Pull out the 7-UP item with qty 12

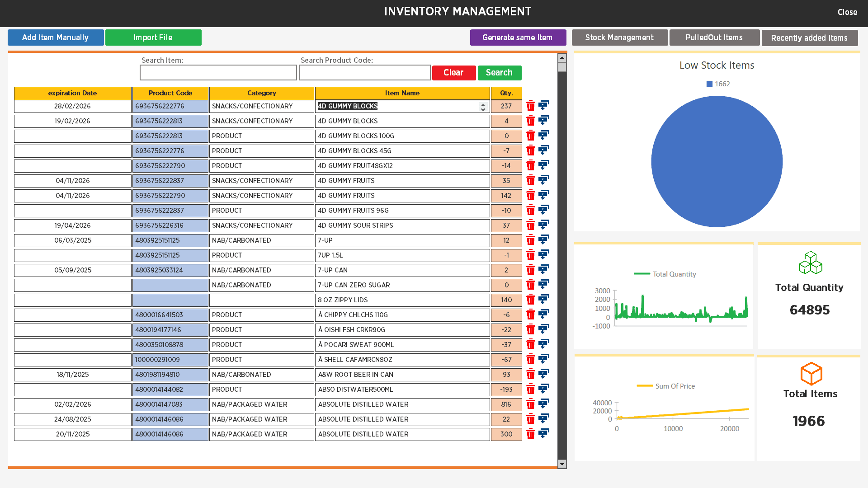pos(544,240)
